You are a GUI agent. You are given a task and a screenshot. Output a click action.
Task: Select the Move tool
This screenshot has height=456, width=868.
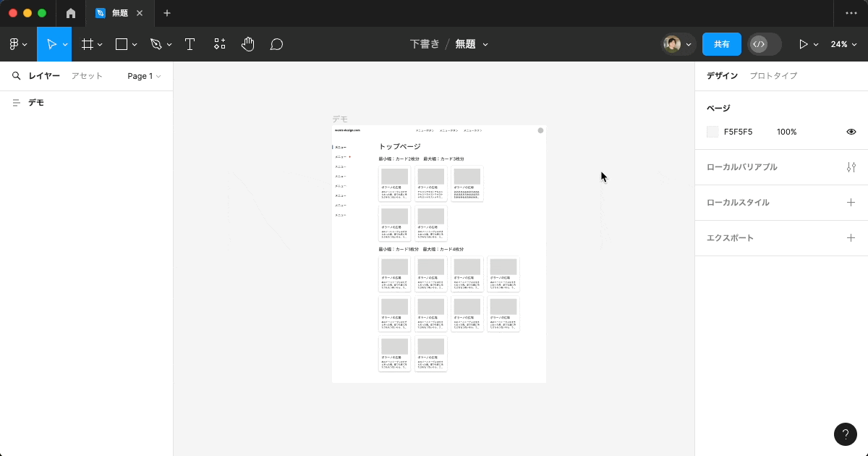[x=51, y=44]
